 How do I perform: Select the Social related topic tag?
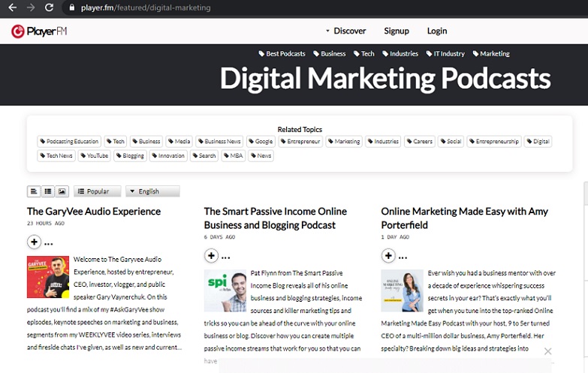pyautogui.click(x=451, y=141)
